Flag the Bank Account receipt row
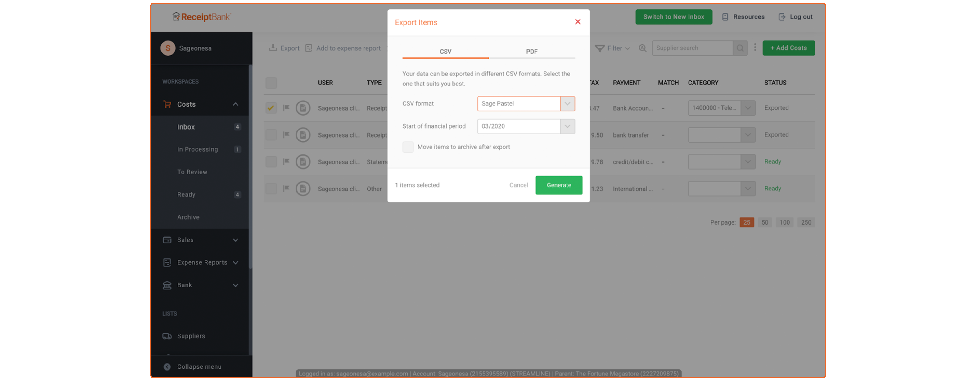The height and width of the screenshot is (382, 980). 286,108
